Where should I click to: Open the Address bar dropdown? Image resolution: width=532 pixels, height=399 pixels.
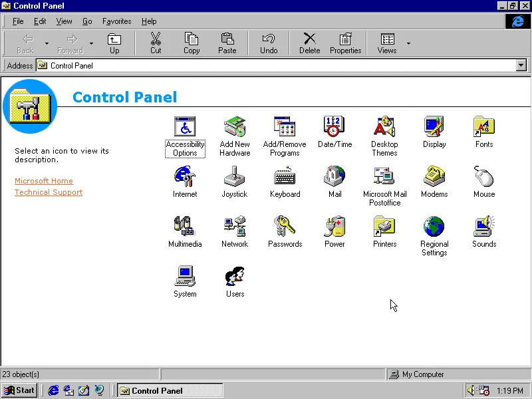522,65
